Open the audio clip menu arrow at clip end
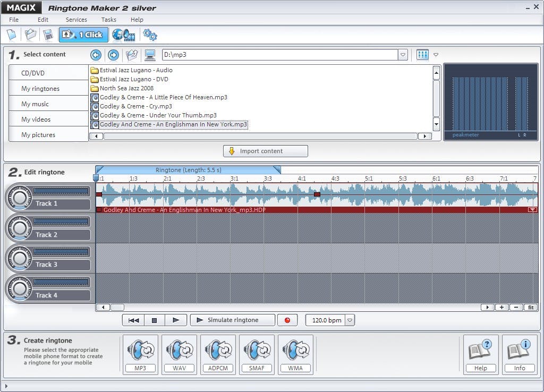This screenshot has width=544, height=392. (532, 209)
